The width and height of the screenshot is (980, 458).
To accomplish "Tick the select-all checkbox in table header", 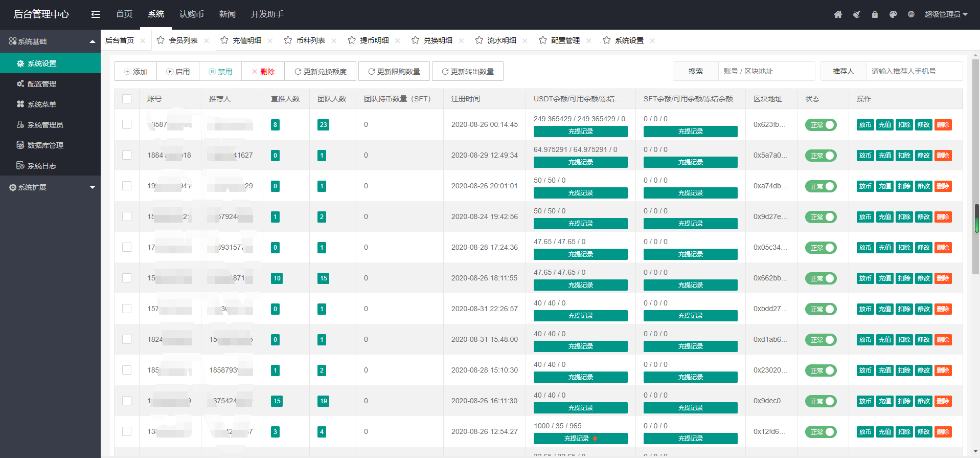I will 127,99.
